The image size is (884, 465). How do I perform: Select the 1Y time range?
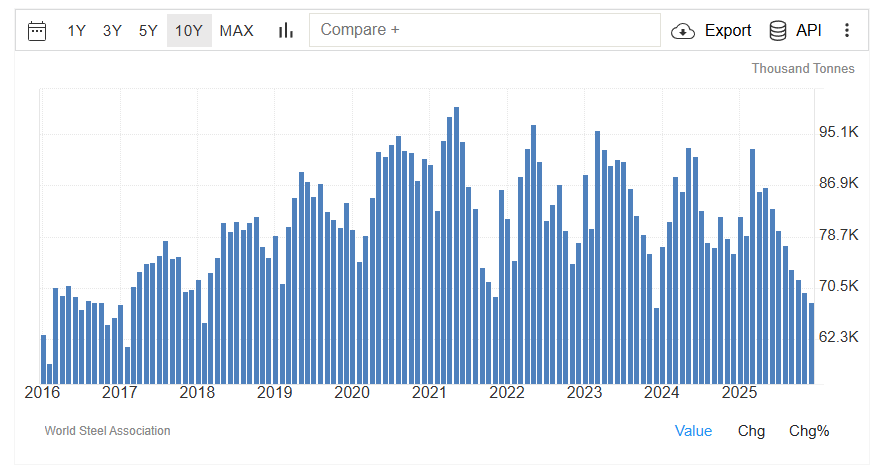coord(77,30)
